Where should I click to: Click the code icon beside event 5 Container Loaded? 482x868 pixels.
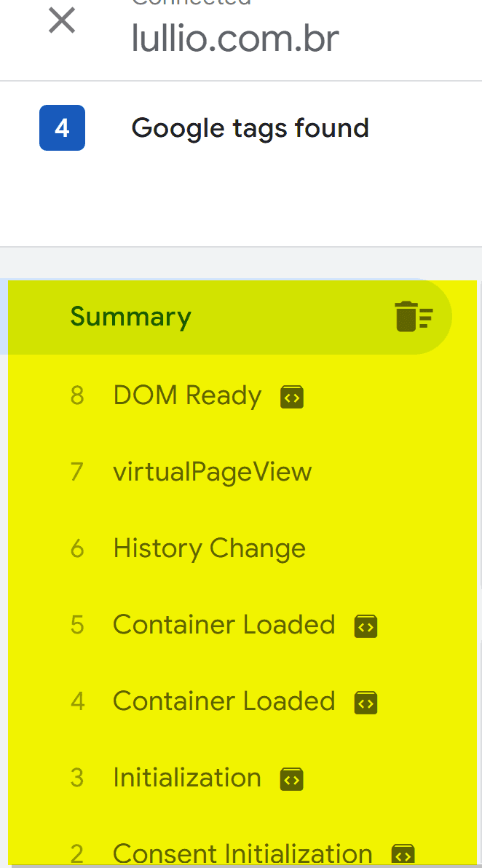[366, 626]
